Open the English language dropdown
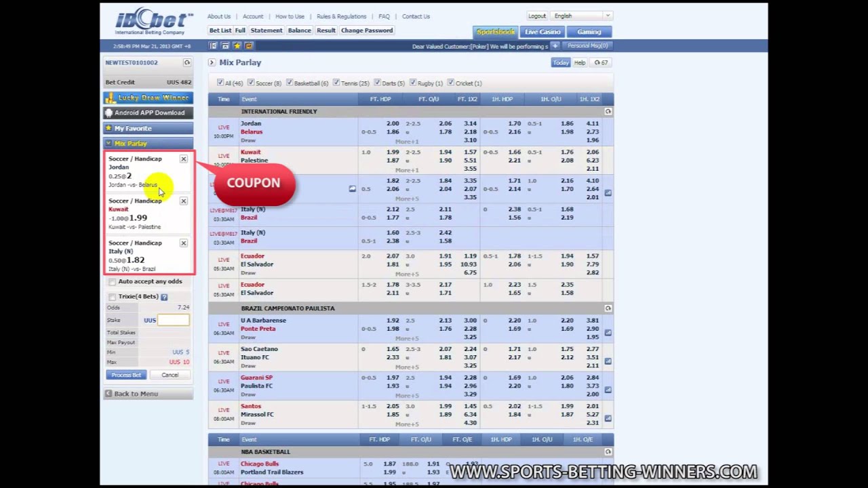This screenshot has width=868, height=488. pyautogui.click(x=582, y=16)
